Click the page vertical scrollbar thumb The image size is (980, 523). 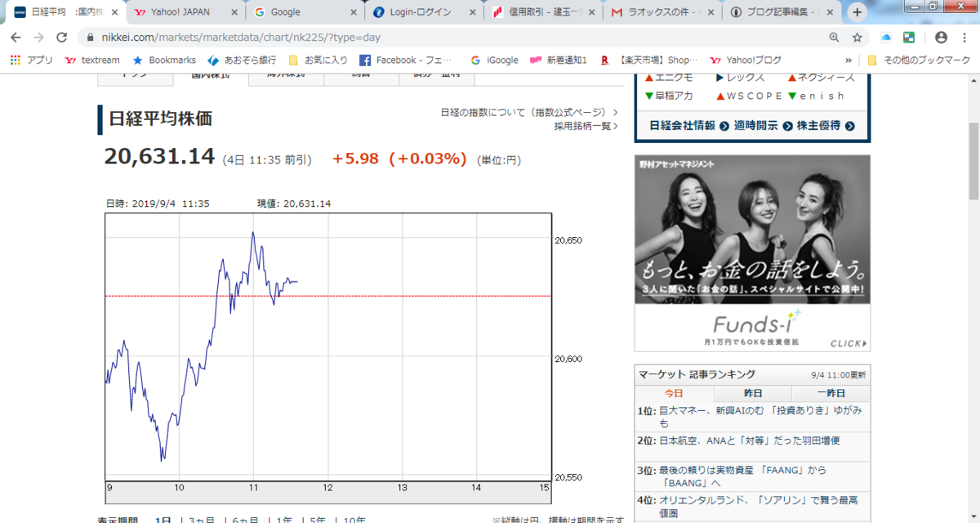pos(973,161)
